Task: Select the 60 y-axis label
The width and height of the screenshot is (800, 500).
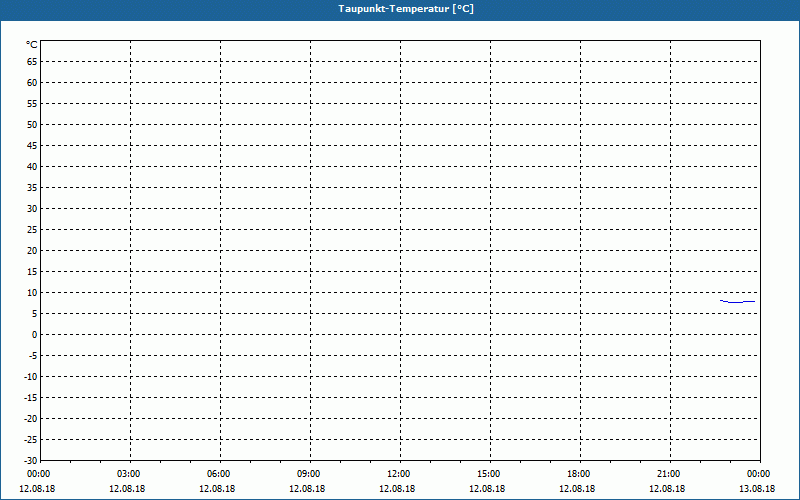Action: [32, 83]
